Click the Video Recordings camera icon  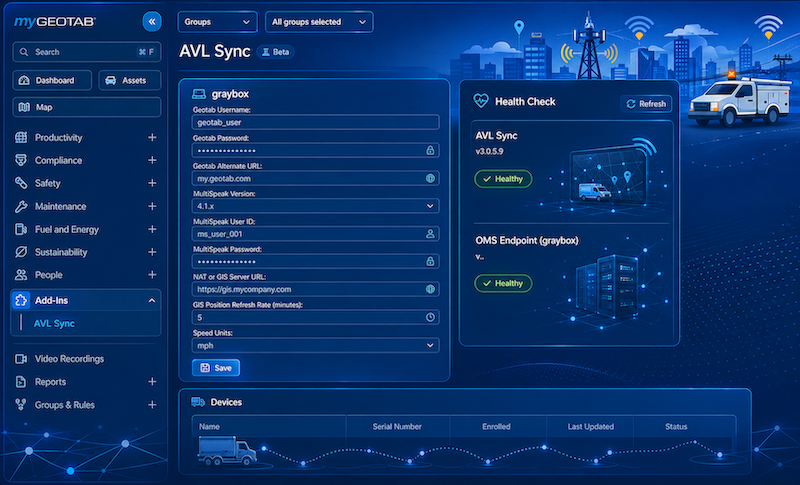coord(21,359)
